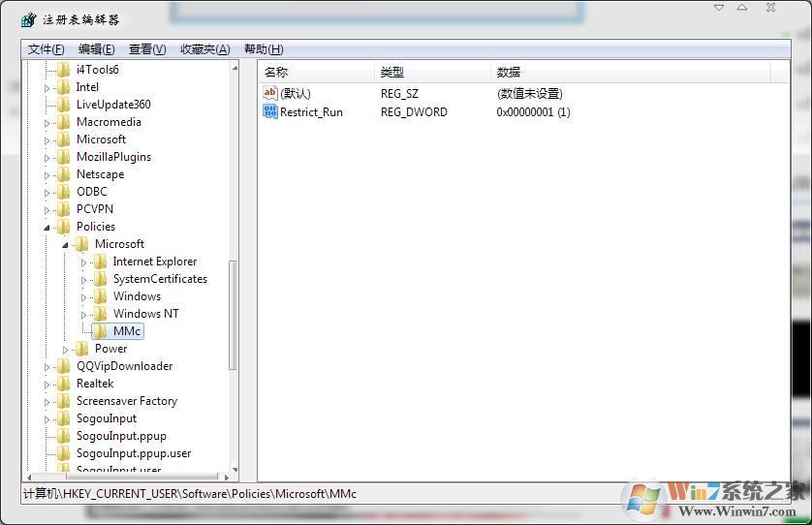Screen dimensions: 812x525
Task: Click the Internet Explorer folder icon
Action: click(x=101, y=262)
